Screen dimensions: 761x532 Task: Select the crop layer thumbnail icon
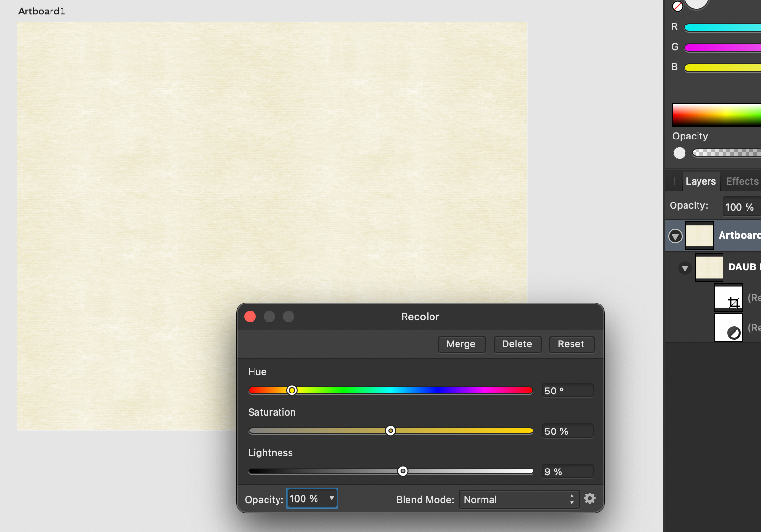tap(728, 298)
